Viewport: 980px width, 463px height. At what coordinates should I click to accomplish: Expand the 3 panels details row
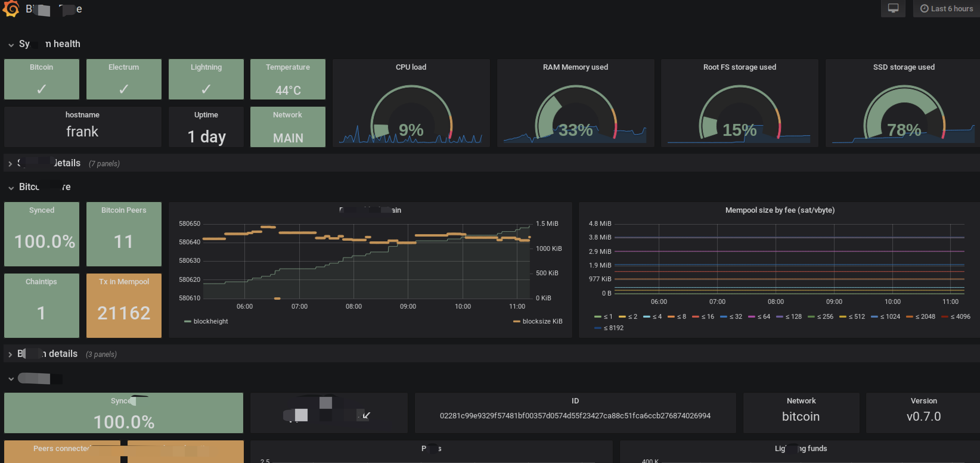[x=10, y=354]
